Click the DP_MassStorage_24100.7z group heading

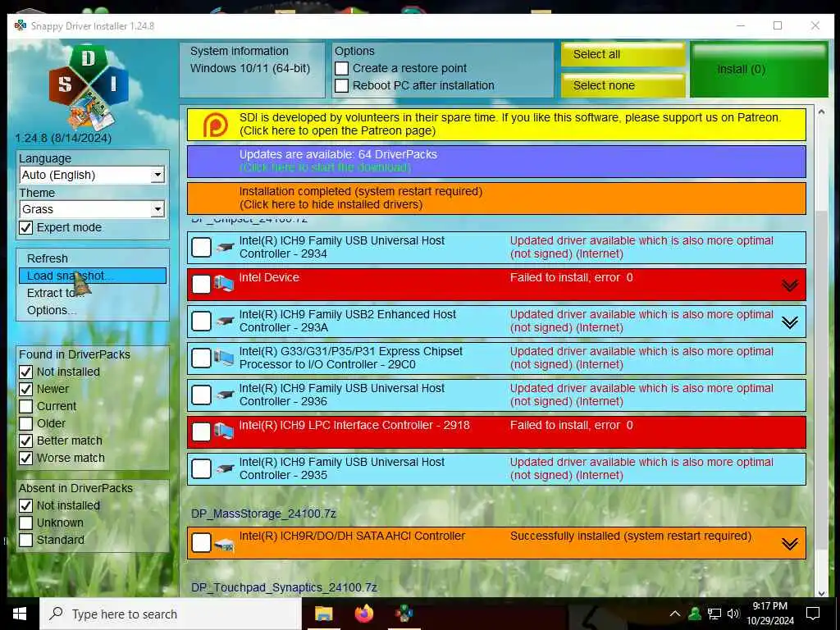click(263, 514)
